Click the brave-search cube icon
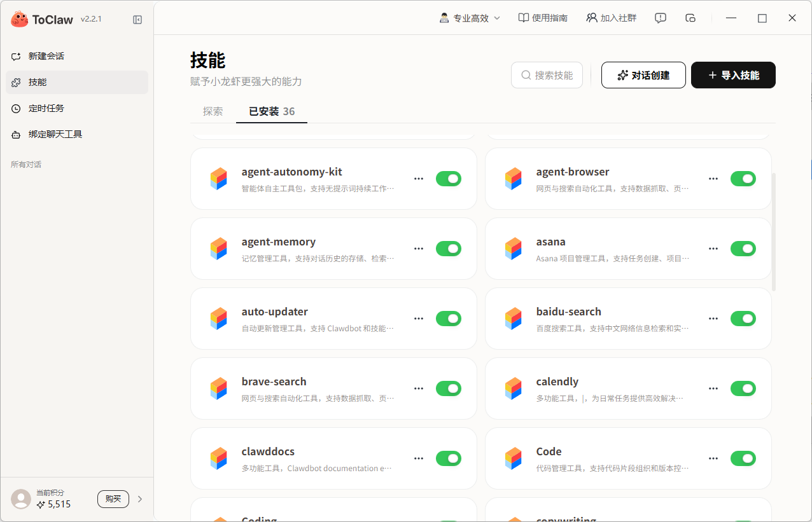This screenshot has width=812, height=522. click(219, 388)
